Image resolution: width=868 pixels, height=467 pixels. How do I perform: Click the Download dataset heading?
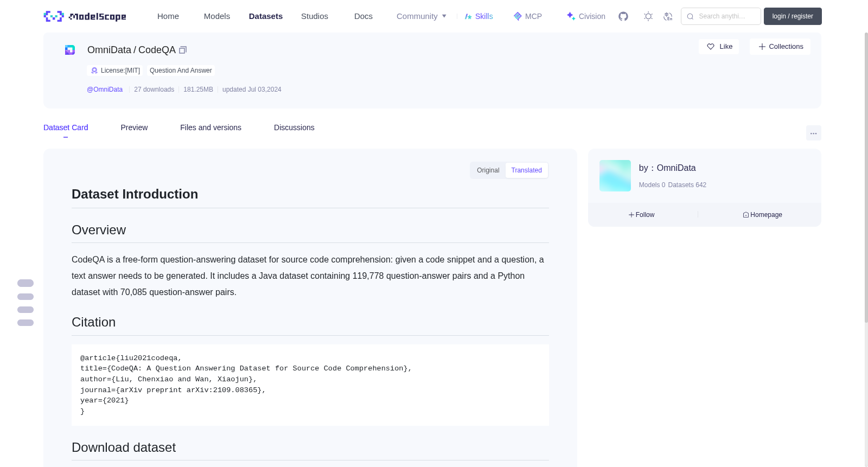click(124, 447)
